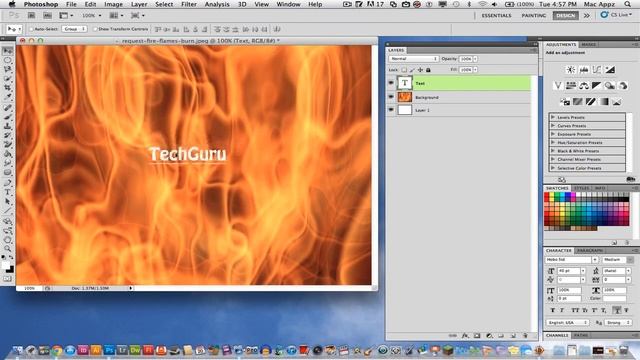Switch to the Paragraph tab
Screen dimensions: 640x360
click(590, 250)
